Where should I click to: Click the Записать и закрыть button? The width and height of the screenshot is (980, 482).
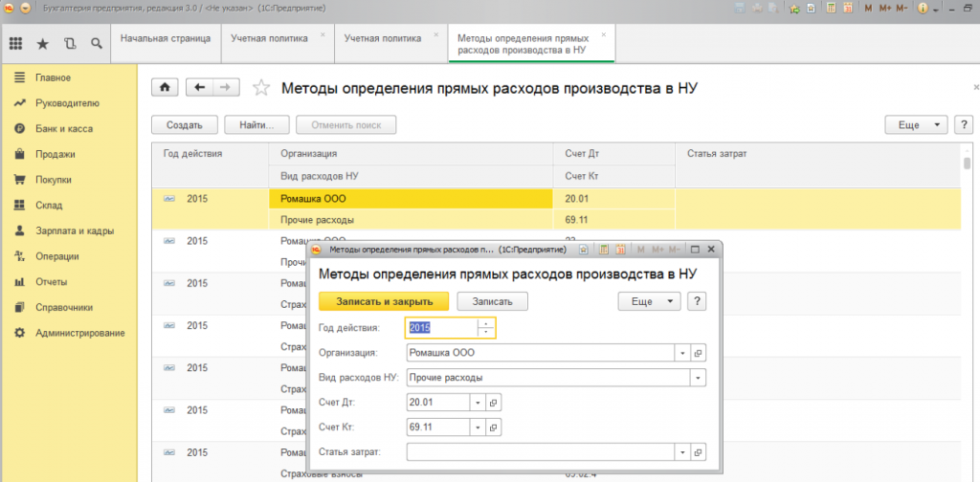(383, 300)
